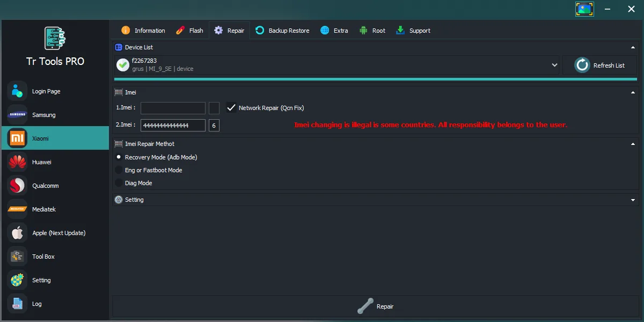Click the Apple logo icon
The width and height of the screenshot is (644, 322).
(17, 232)
